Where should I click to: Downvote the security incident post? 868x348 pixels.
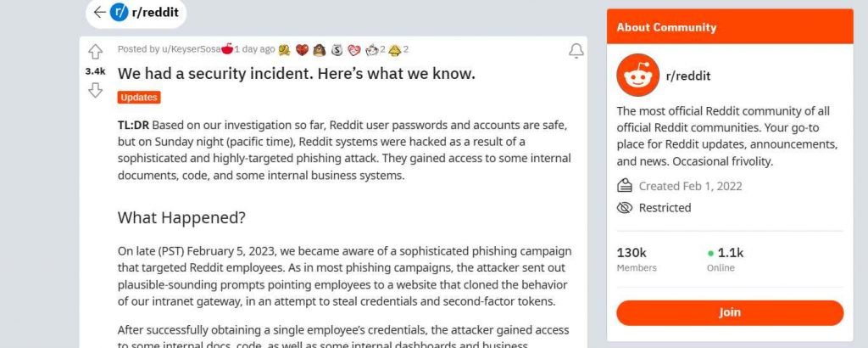[x=95, y=90]
